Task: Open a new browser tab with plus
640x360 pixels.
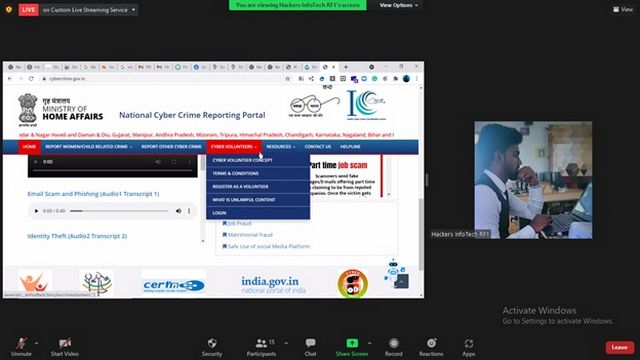Action: point(346,67)
